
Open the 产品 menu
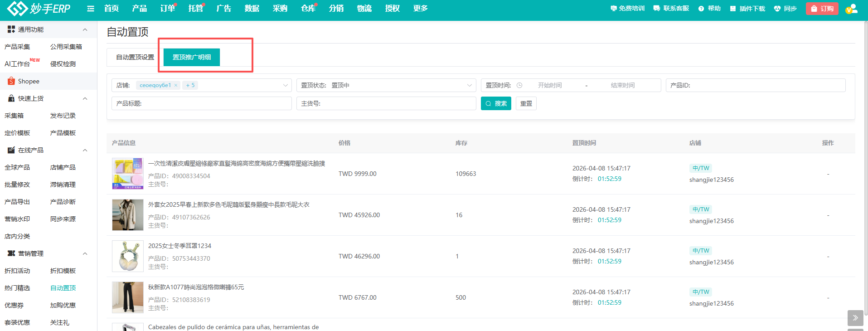point(140,8)
